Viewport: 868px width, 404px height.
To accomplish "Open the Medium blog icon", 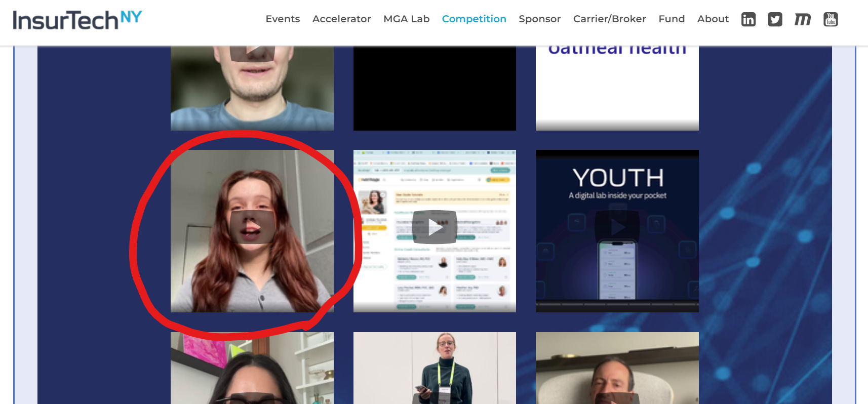I will pos(802,19).
